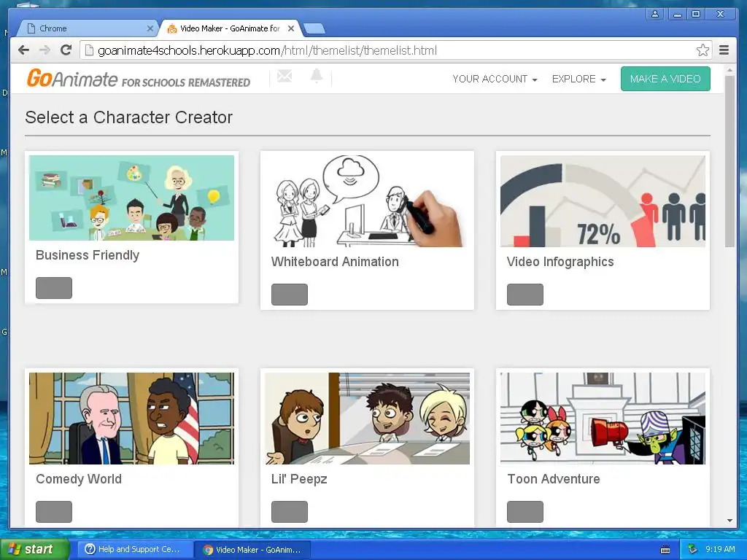This screenshot has height=560, width=747.
Task: Close the Chrome tab
Action: coord(150,28)
